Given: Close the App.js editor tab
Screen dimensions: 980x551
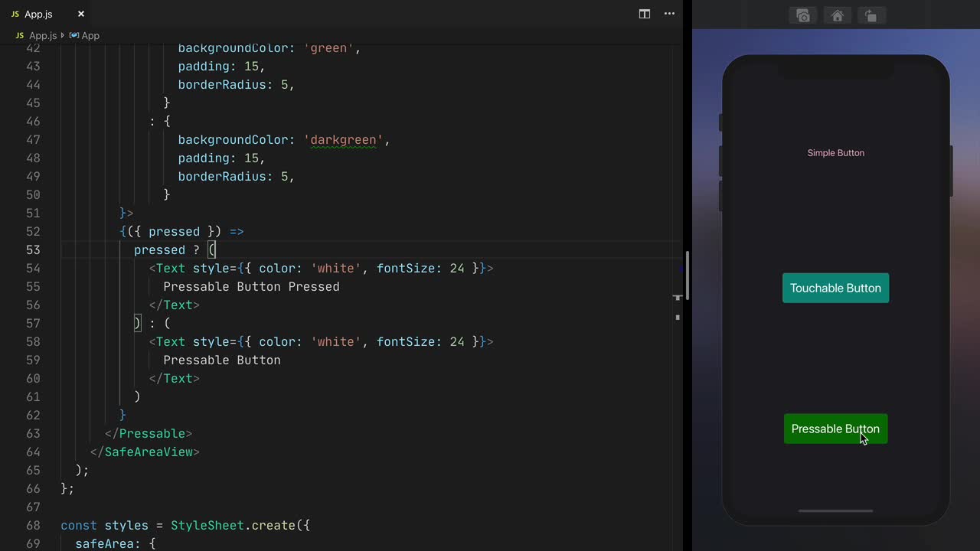Looking at the screenshot, I should pos(81,14).
